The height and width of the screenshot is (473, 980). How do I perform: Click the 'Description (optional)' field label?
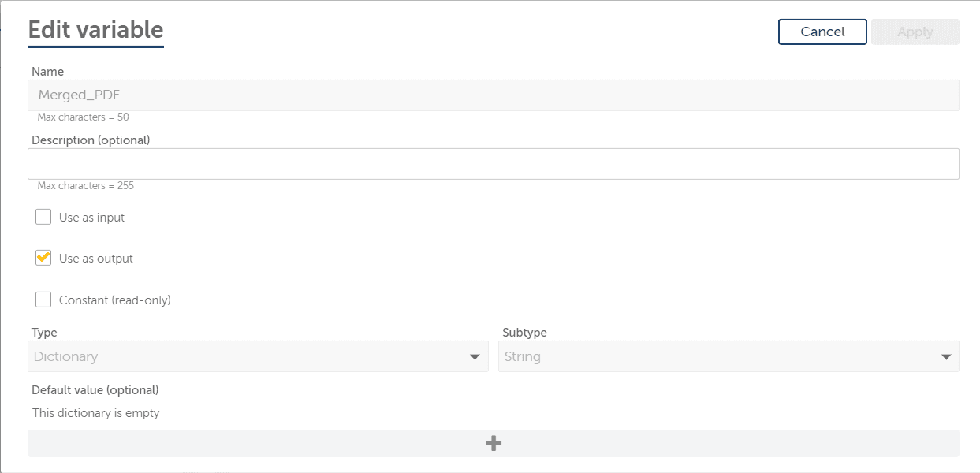click(x=91, y=140)
